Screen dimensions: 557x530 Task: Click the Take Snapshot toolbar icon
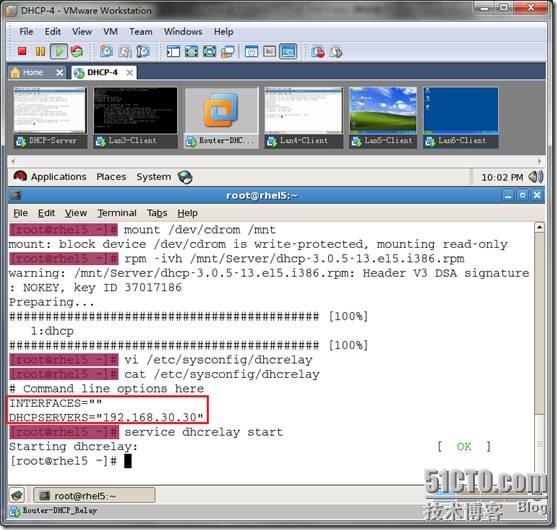click(x=106, y=52)
